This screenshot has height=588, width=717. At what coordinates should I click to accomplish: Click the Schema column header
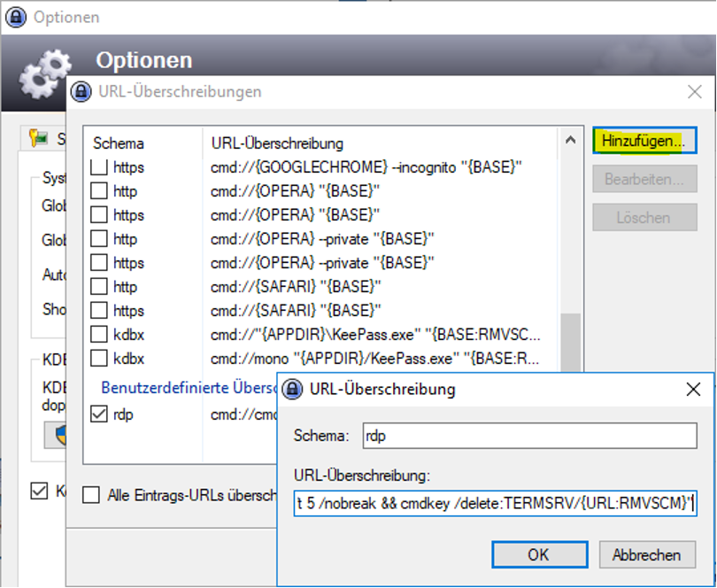119,143
